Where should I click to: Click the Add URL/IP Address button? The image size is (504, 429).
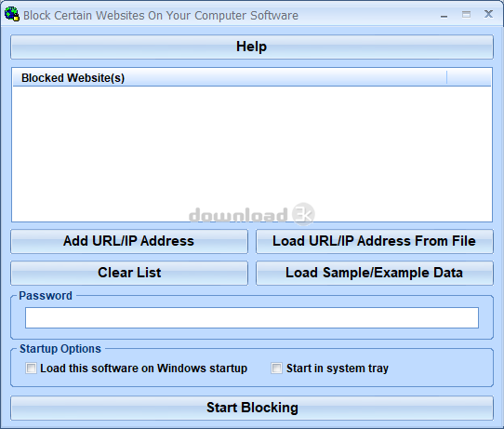(129, 241)
